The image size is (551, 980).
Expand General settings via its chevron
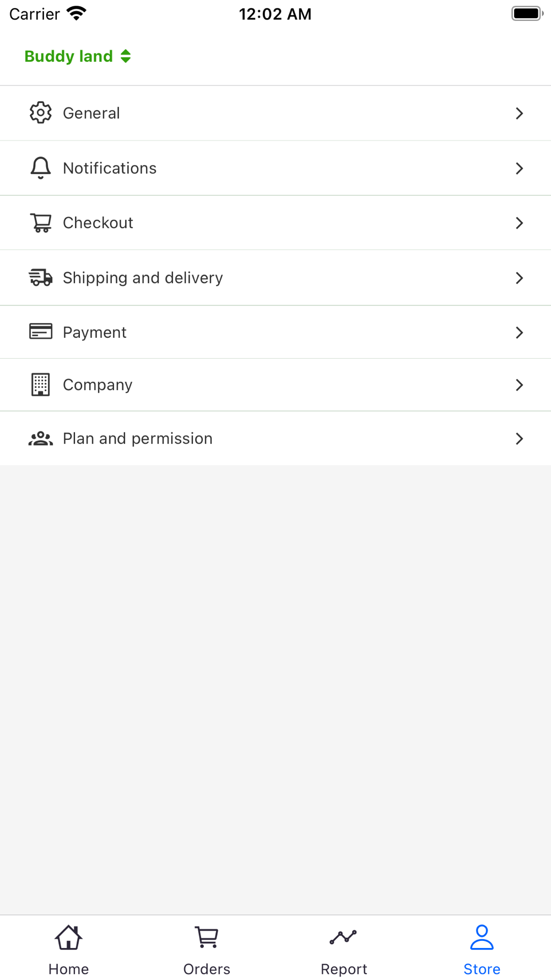point(519,114)
